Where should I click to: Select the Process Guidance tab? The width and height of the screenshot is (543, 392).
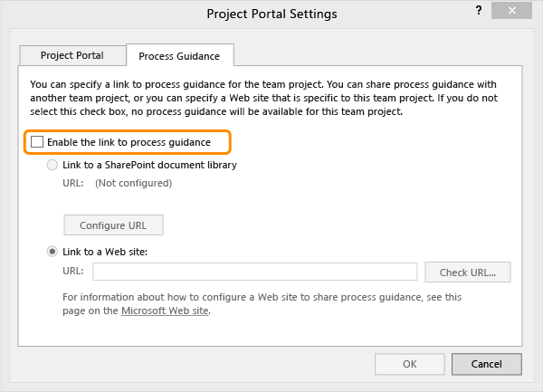(x=179, y=56)
